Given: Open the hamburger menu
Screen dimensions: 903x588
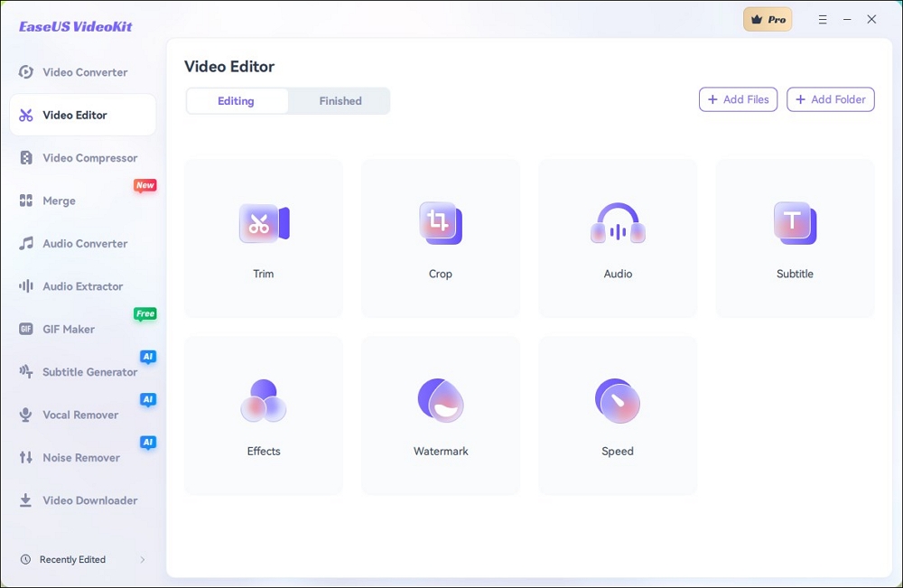Looking at the screenshot, I should 823,18.
